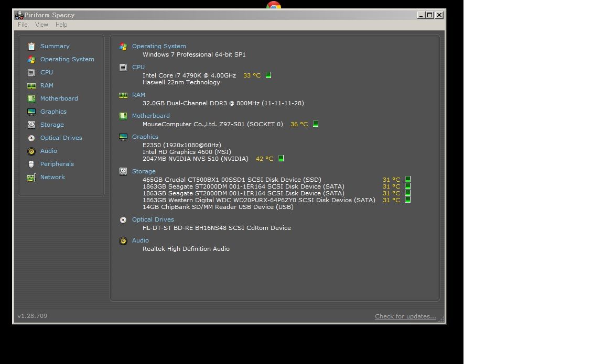Click the 'HL-DT-ST BD-RE BH16NS48' optical drive line
The height and width of the screenshot is (364, 604).
pos(217,228)
